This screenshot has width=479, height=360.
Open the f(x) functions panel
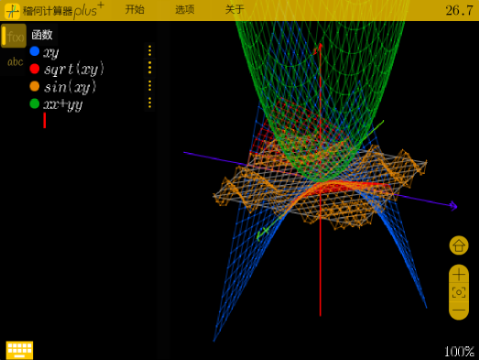[14, 36]
